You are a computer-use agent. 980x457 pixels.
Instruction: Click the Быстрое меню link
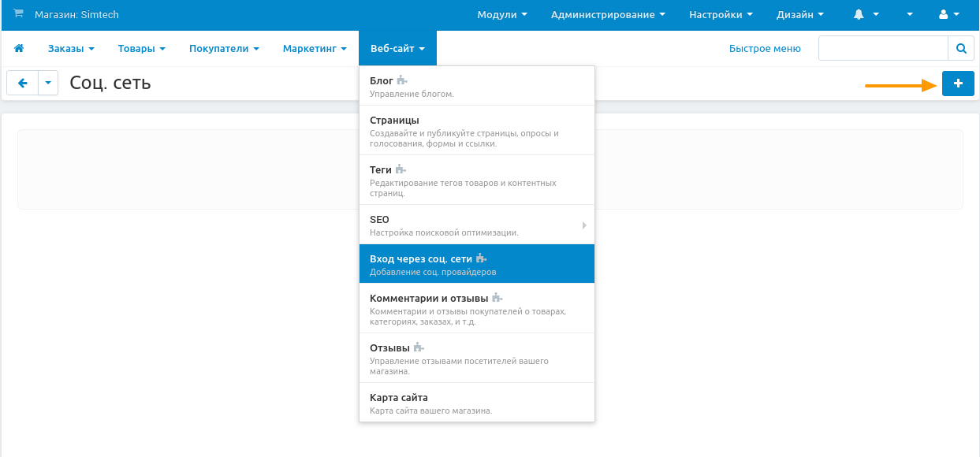765,49
